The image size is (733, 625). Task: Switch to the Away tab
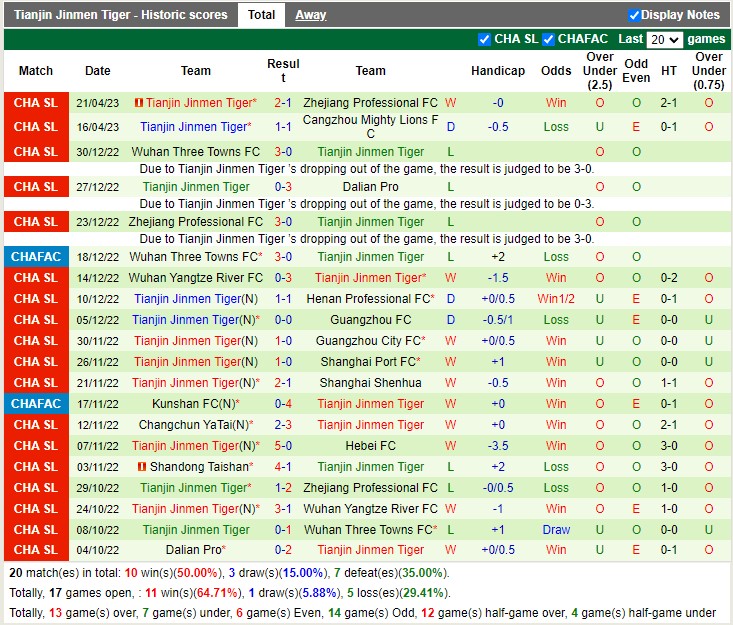[x=310, y=15]
